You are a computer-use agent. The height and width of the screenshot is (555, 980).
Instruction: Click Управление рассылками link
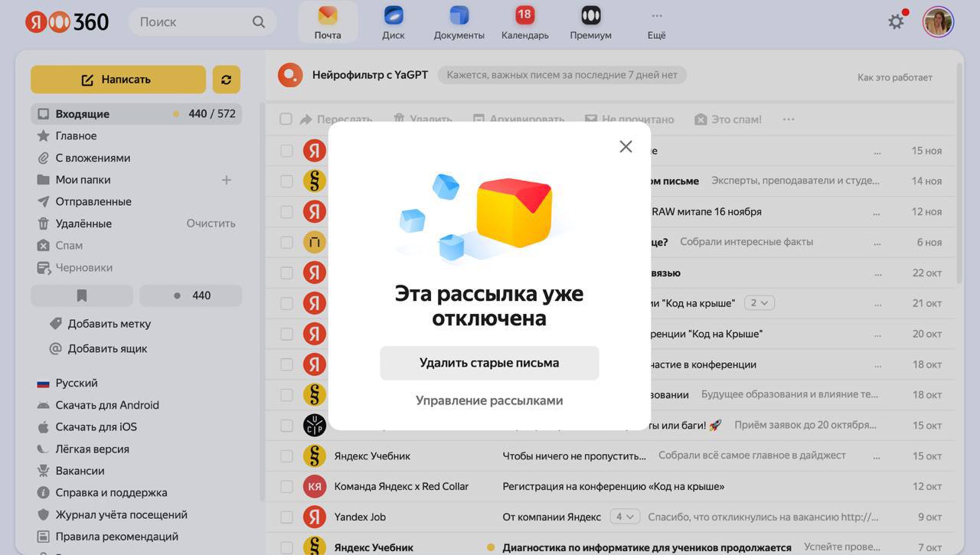click(x=489, y=400)
